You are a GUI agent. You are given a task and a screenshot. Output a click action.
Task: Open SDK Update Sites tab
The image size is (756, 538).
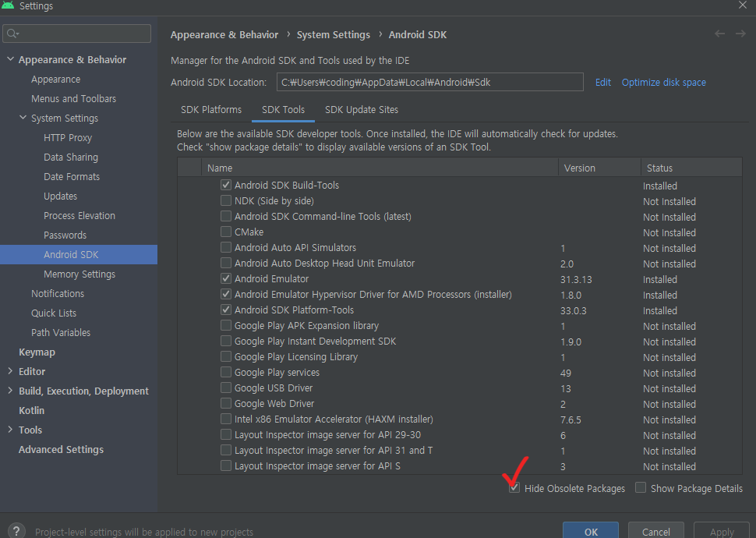point(362,109)
